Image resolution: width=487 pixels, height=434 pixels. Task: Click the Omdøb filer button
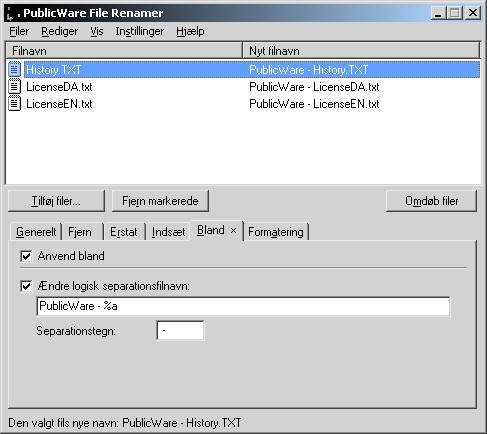[x=431, y=201]
